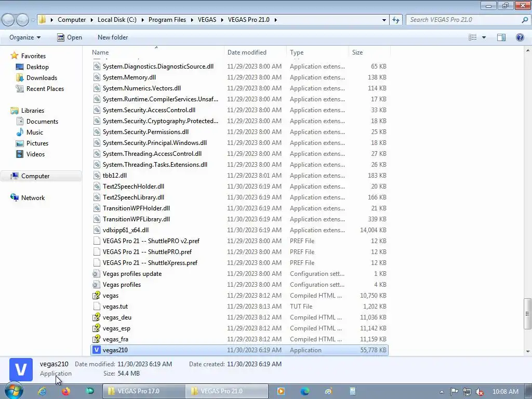
Task: Click the Help question mark icon
Action: tap(520, 37)
